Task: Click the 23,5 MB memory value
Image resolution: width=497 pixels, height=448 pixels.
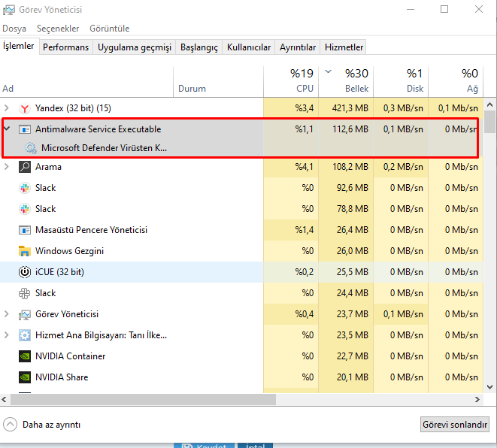Action: (x=353, y=335)
